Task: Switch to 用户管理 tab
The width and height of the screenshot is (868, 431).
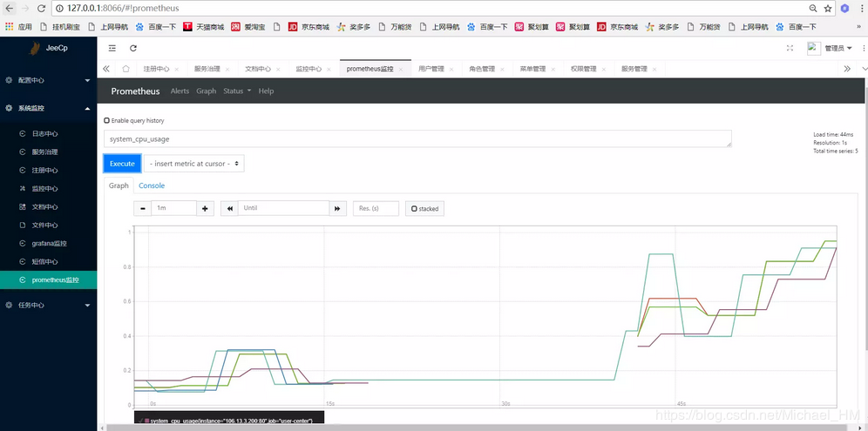Action: point(431,69)
